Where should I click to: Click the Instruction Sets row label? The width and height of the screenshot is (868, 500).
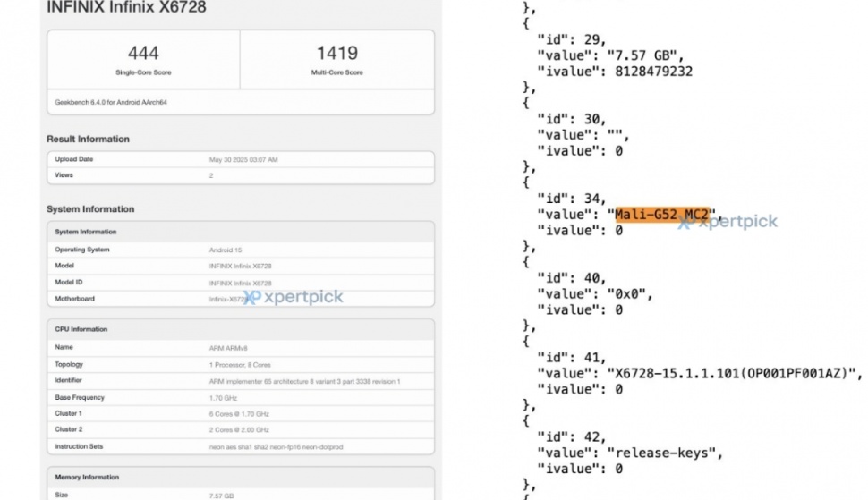[x=79, y=446]
